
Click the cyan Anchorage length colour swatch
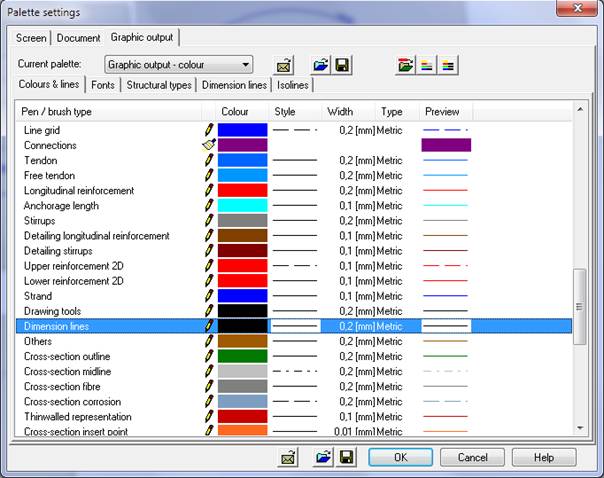coord(242,205)
